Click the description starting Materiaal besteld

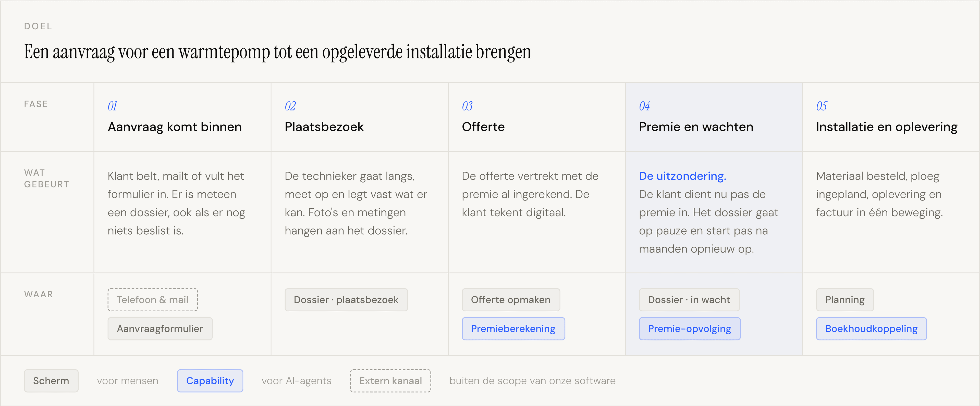(x=879, y=194)
